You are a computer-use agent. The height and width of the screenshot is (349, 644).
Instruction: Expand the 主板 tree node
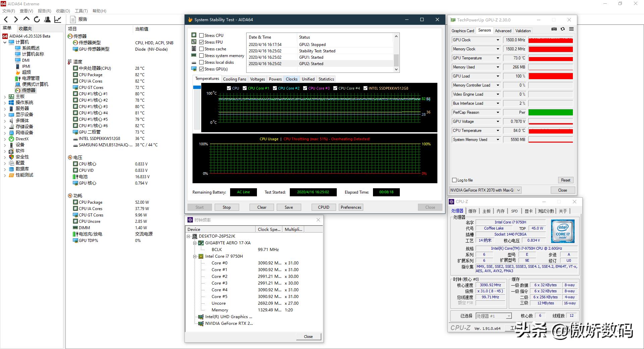click(5, 97)
